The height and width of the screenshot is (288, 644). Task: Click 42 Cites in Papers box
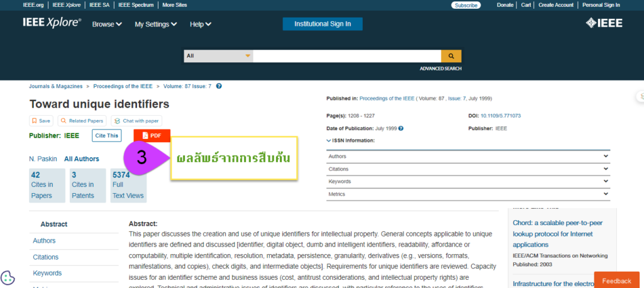tap(47, 186)
